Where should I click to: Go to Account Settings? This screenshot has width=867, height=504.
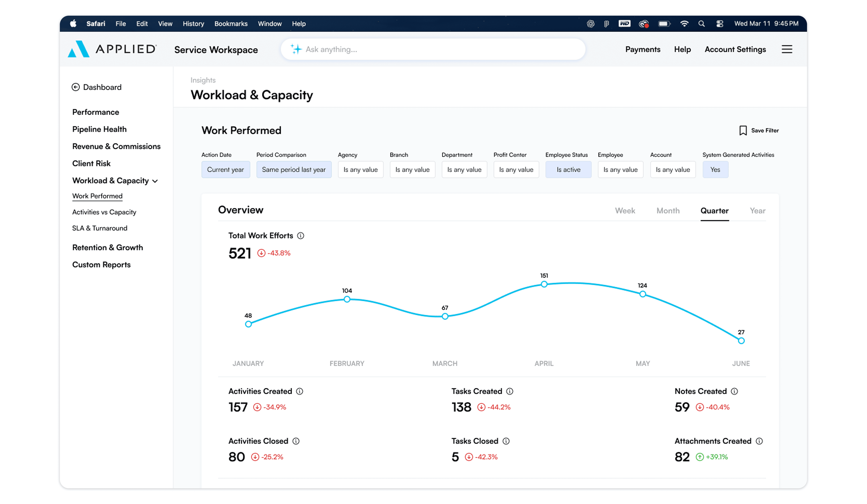point(735,49)
